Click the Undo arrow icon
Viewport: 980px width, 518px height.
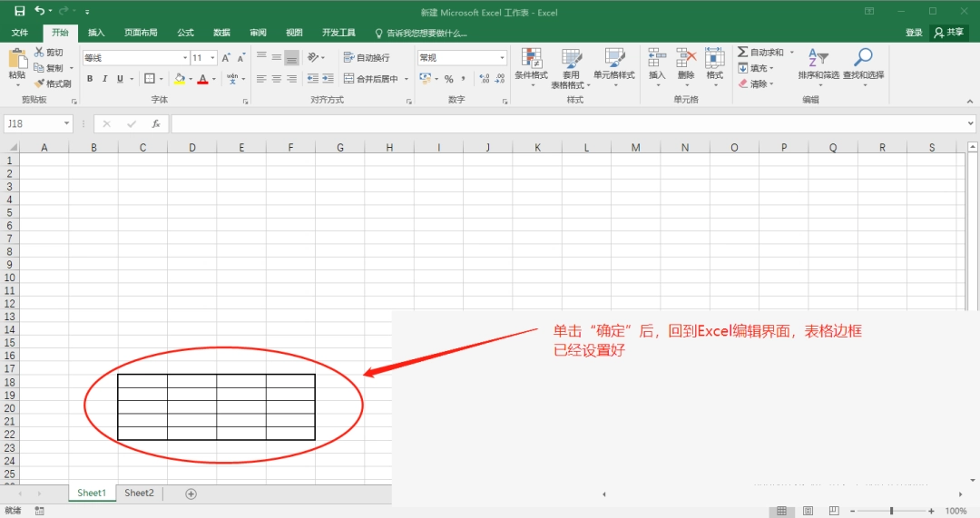(39, 11)
